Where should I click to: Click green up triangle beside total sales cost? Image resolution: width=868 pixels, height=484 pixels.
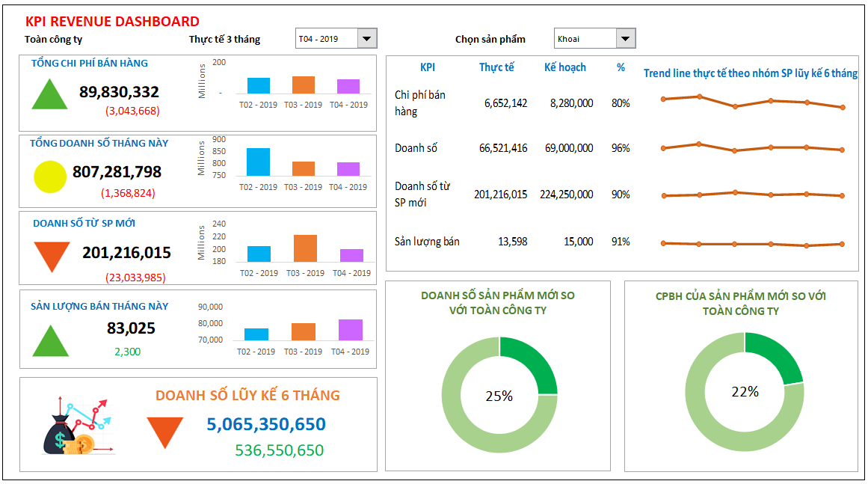[50, 97]
